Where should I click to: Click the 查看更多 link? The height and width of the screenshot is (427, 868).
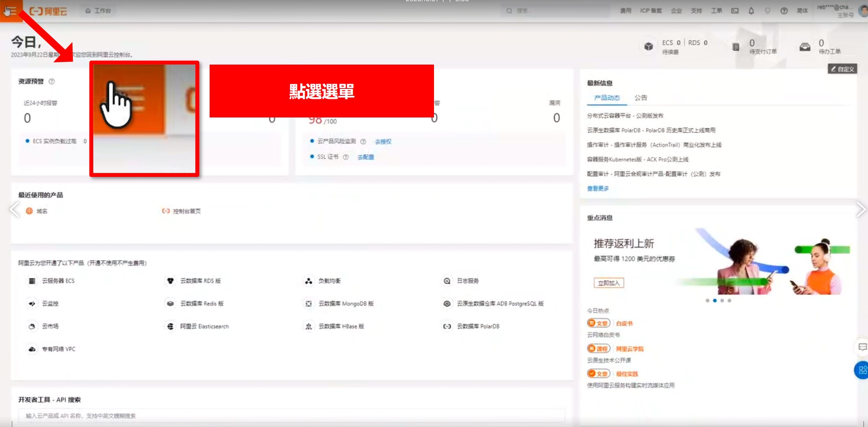point(598,189)
